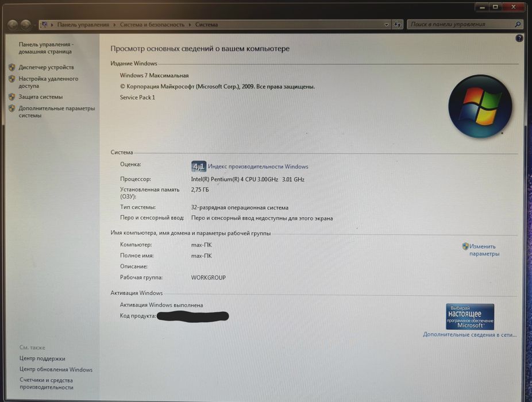The image size is (532, 402).
Task: Click shield icon beside 'Дополнительные параметры системы'
Action: coord(12,108)
